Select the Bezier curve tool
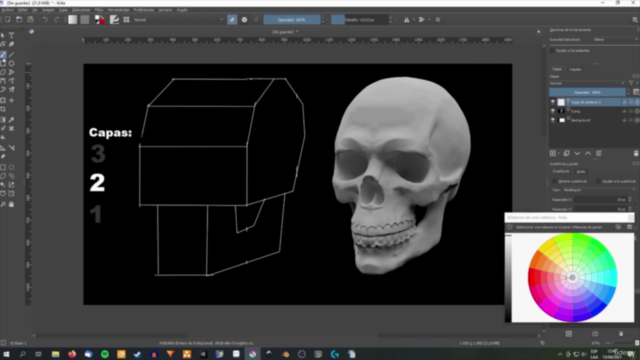The width and height of the screenshot is (640, 360). [x=3, y=81]
